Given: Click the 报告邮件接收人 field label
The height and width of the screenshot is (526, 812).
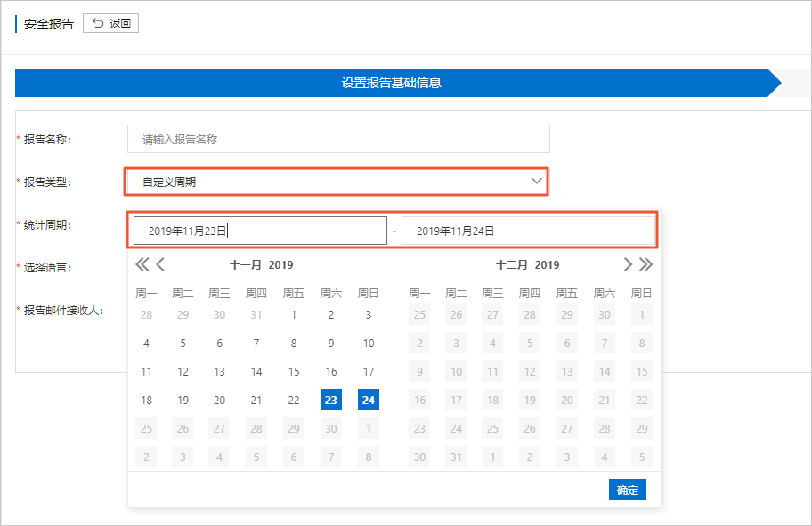Looking at the screenshot, I should pos(64,310).
